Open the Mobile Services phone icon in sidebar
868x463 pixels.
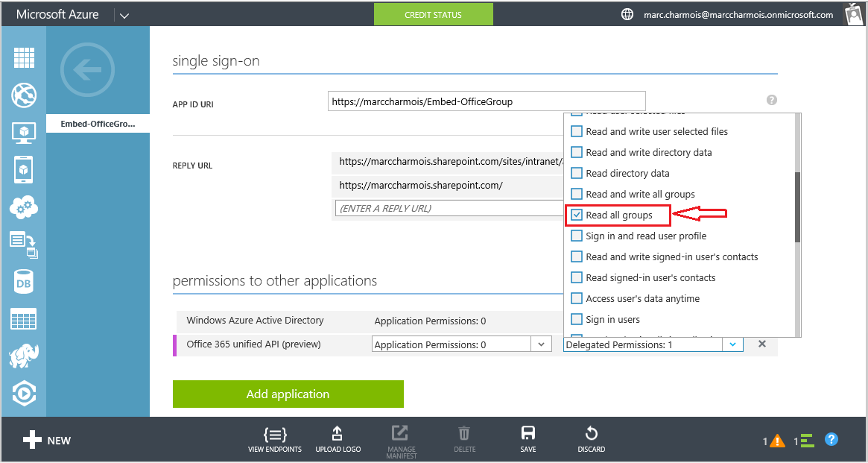pyautogui.click(x=24, y=169)
